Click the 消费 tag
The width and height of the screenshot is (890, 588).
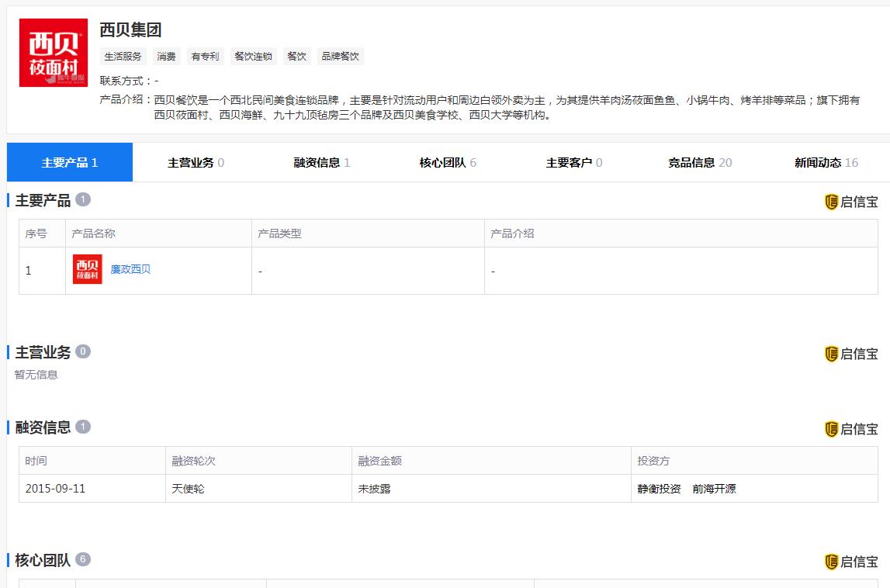click(166, 56)
